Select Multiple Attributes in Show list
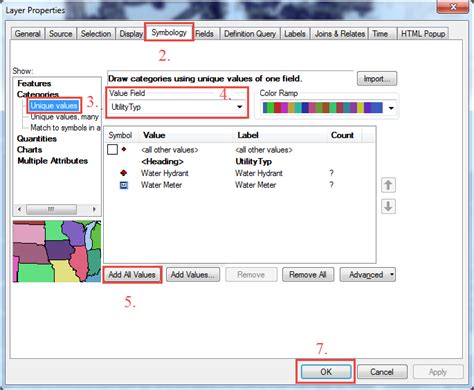 click(x=53, y=161)
